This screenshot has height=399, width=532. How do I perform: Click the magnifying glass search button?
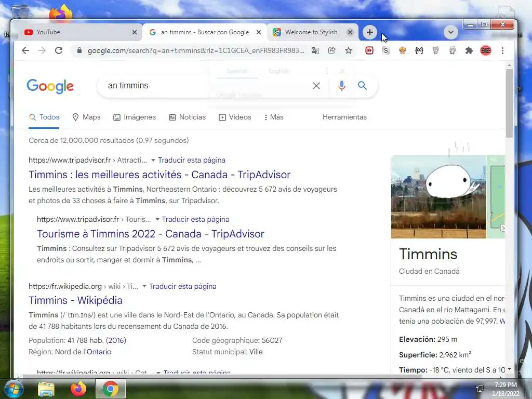pyautogui.click(x=362, y=86)
